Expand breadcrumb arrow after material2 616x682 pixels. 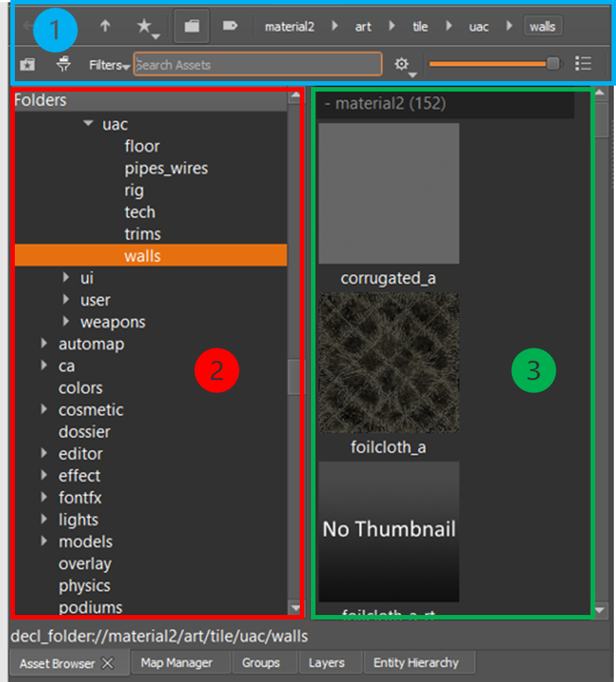(335, 26)
